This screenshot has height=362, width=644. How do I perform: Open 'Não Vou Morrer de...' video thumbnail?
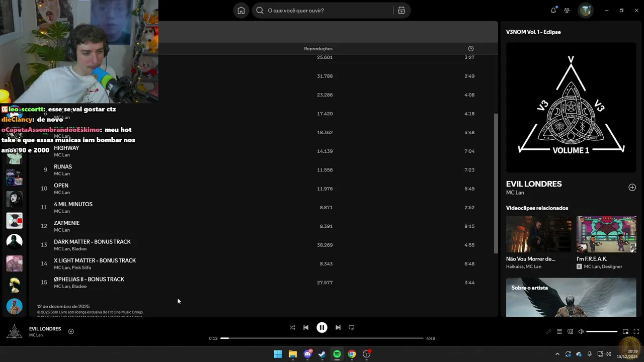coord(538,234)
